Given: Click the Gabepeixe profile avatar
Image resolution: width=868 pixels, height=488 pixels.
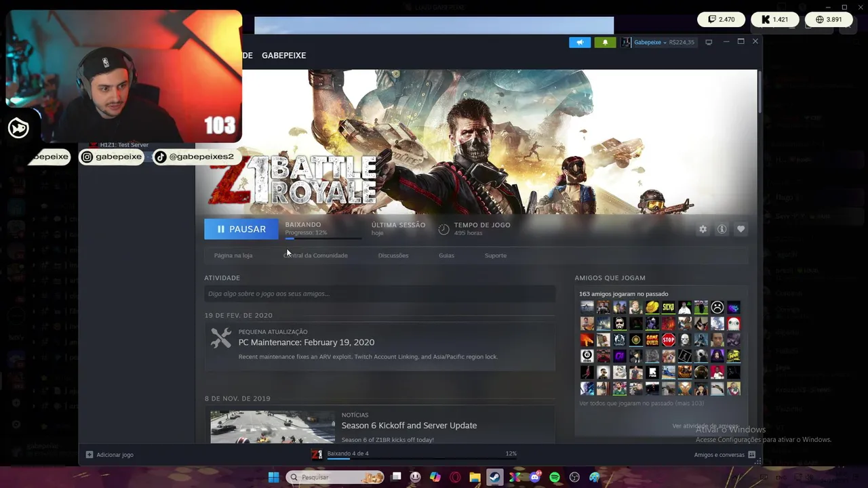Looking at the screenshot, I should click(x=627, y=42).
